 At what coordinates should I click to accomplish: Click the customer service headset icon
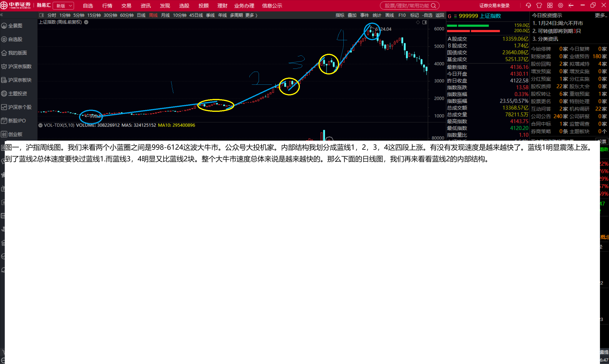point(528,5)
